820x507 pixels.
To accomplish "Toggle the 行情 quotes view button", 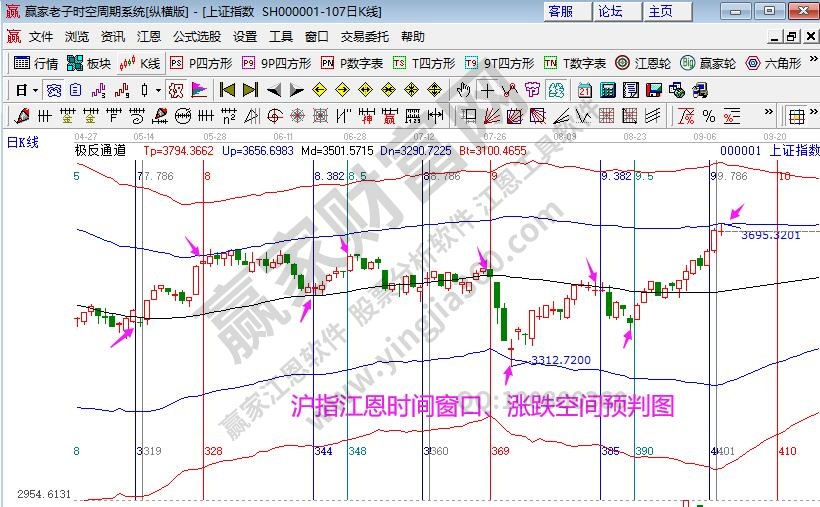I will point(37,63).
